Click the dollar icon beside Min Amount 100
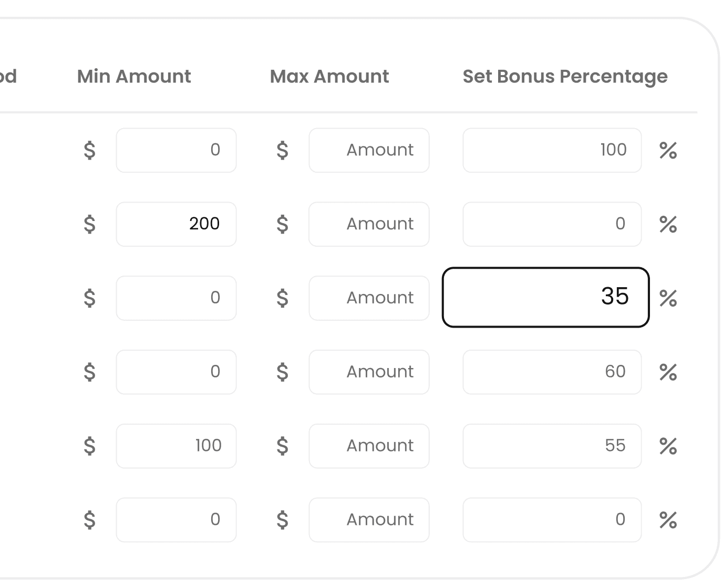The image size is (723, 588). [x=90, y=446]
